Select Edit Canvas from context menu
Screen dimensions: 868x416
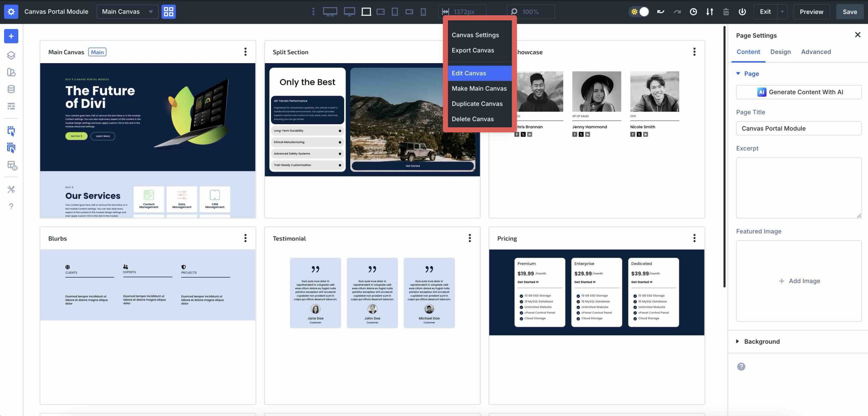click(479, 73)
